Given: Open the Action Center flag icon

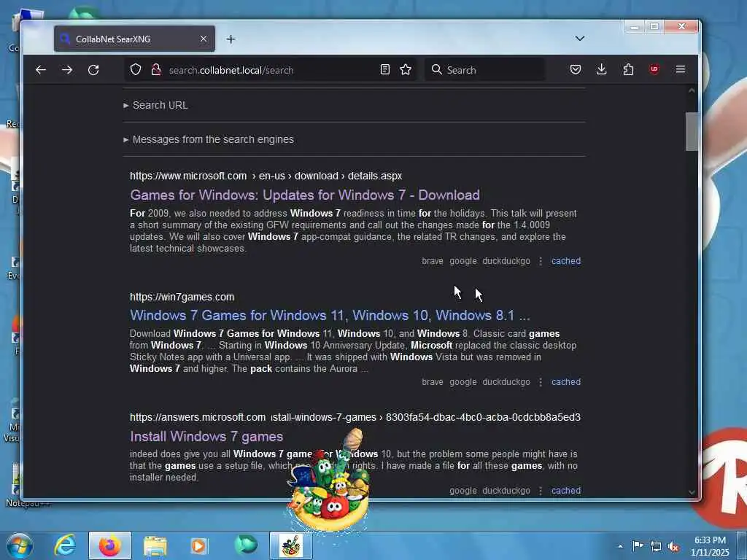Looking at the screenshot, I should pos(638,545).
